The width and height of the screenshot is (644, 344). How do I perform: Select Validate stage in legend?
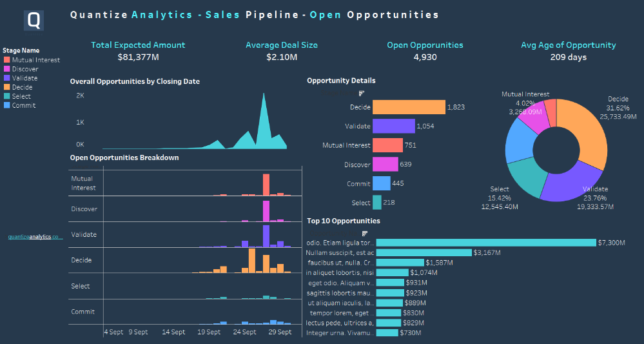24,78
